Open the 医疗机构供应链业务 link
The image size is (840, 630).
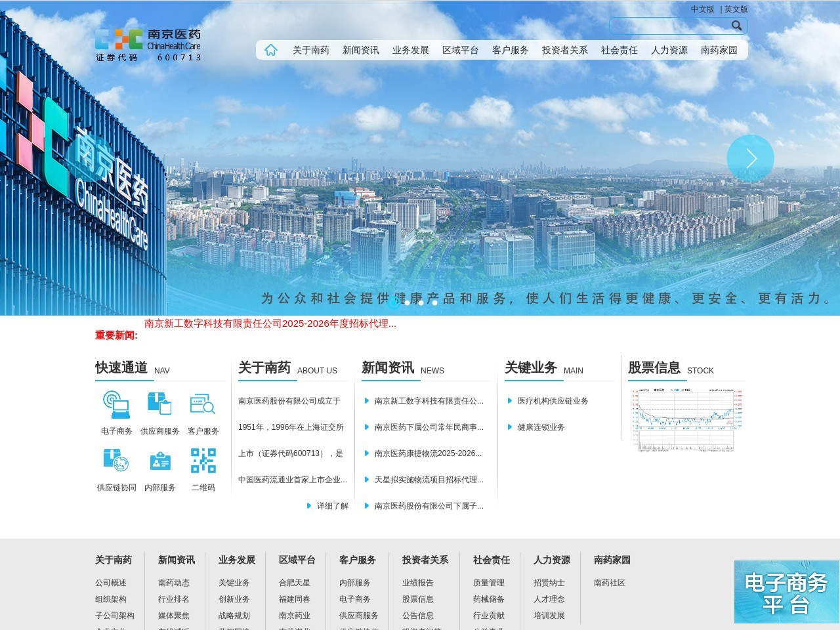[x=553, y=401]
